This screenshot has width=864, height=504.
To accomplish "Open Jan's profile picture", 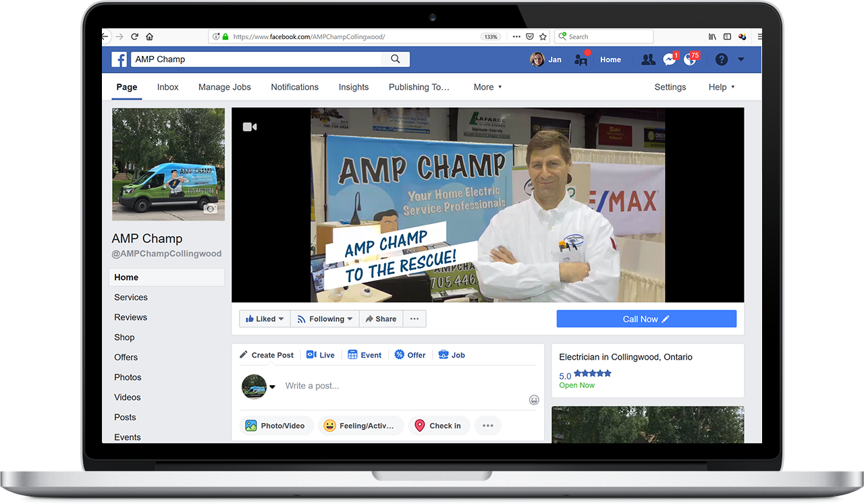I will (x=537, y=59).
